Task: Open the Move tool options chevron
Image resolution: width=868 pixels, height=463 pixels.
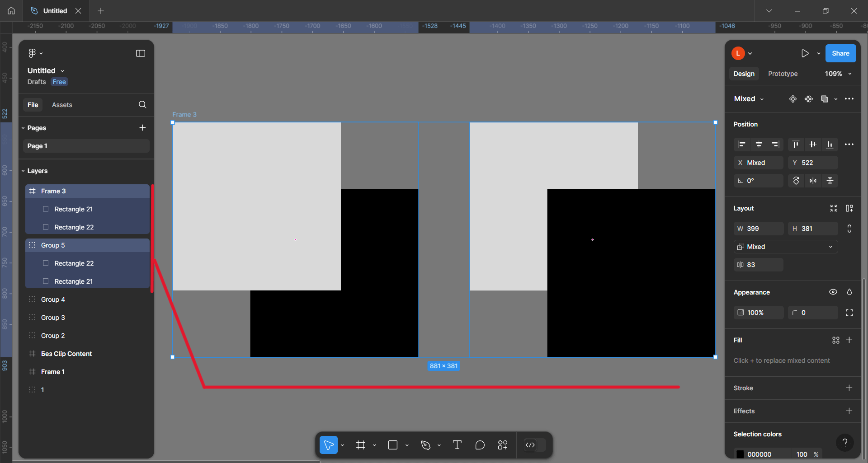Action: tap(342, 445)
